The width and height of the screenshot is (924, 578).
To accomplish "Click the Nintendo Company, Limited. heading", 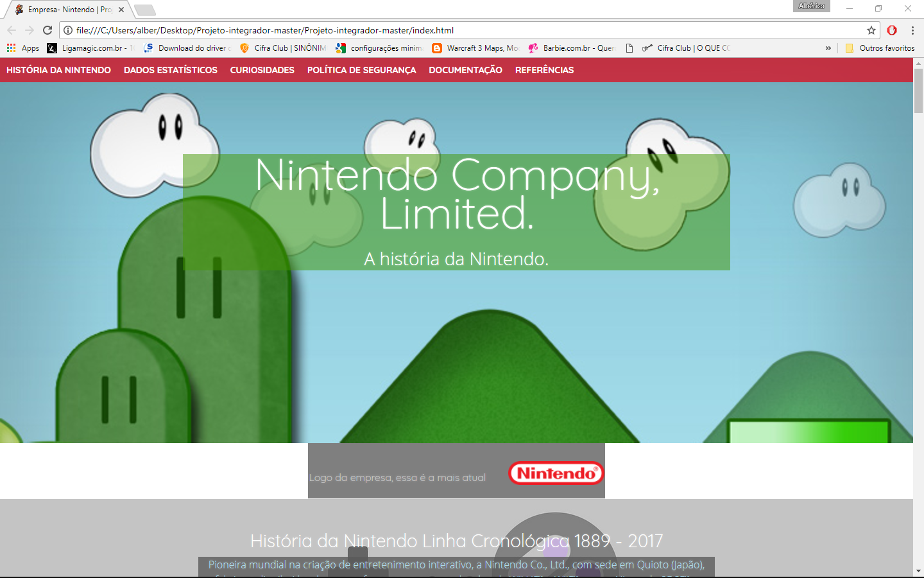I will (457, 194).
